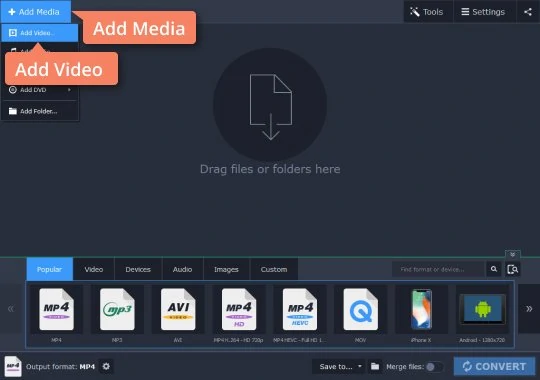Choose Add Folder from the menu

click(x=40, y=111)
